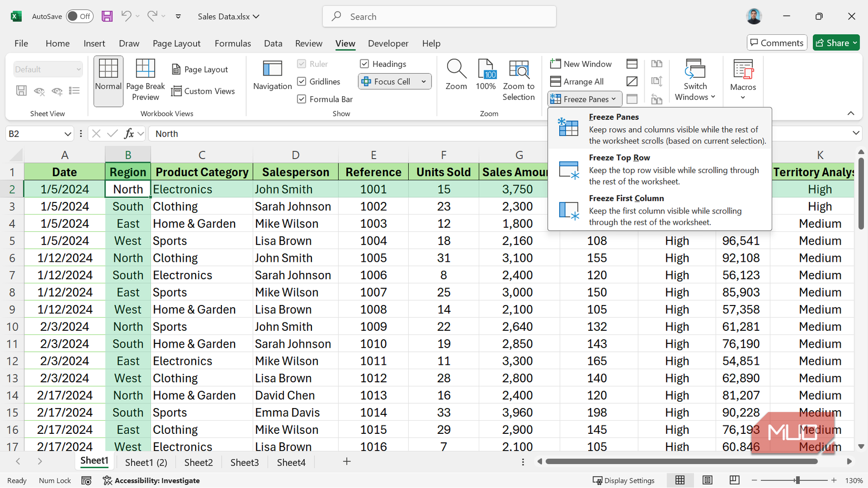The height and width of the screenshot is (488, 868).
Task: Click the zoom slider handle
Action: click(x=798, y=480)
